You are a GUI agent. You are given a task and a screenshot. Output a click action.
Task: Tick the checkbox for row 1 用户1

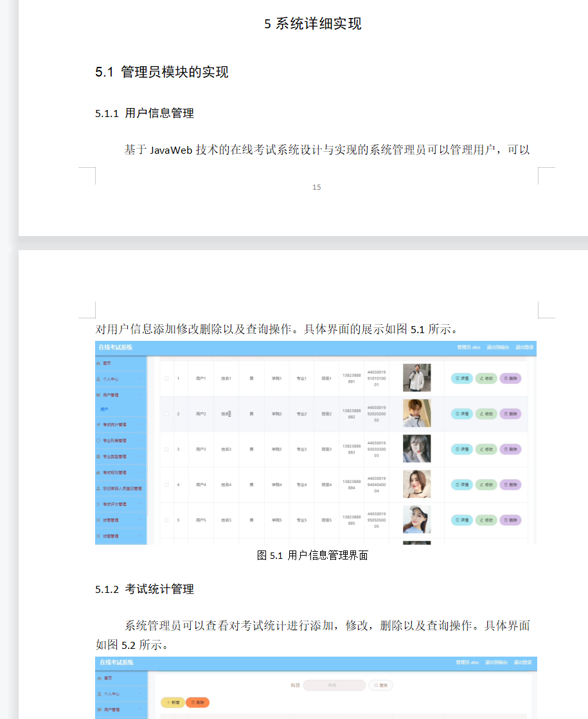pyautogui.click(x=166, y=378)
